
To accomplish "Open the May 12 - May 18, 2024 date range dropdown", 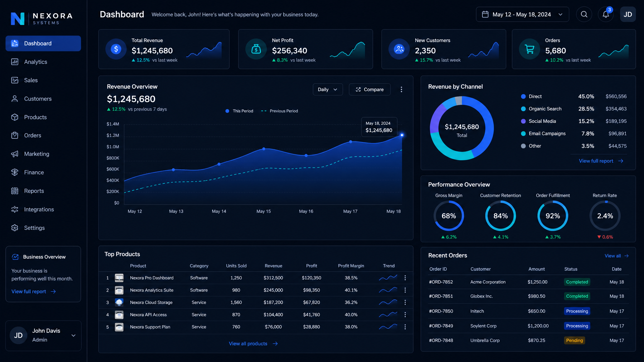I will (522, 14).
